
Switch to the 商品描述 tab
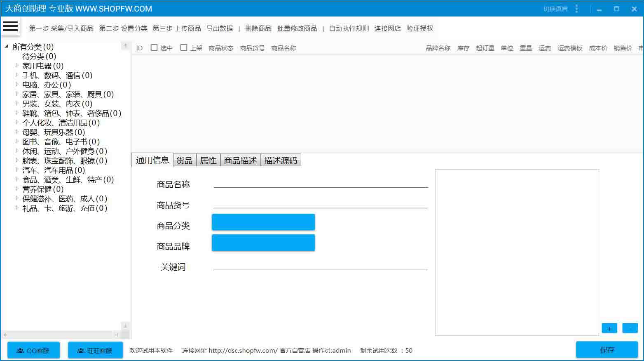(x=241, y=160)
